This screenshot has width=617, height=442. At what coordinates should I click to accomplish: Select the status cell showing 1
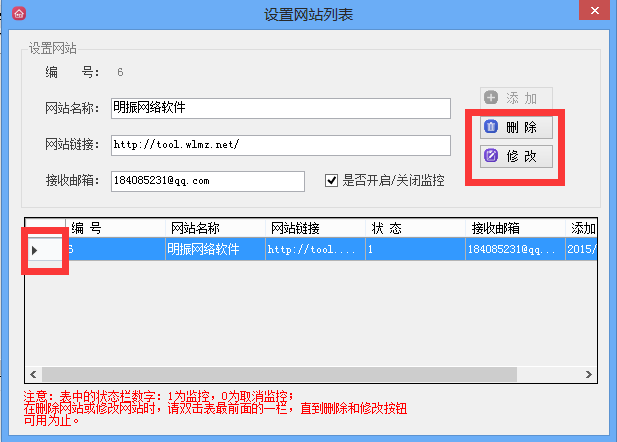tap(416, 249)
